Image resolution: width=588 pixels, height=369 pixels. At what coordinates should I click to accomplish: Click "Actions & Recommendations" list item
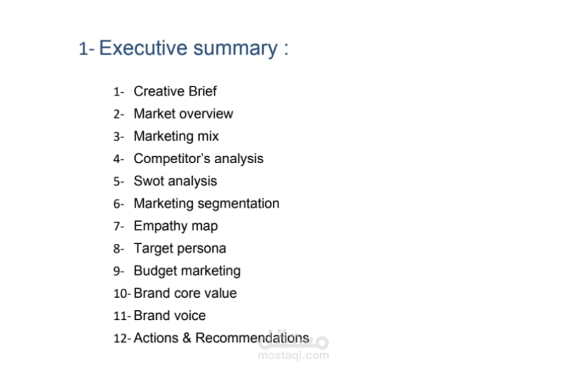[221, 339]
